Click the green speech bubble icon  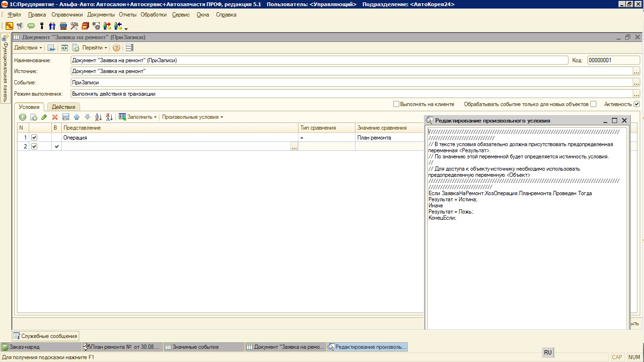(x=31, y=26)
